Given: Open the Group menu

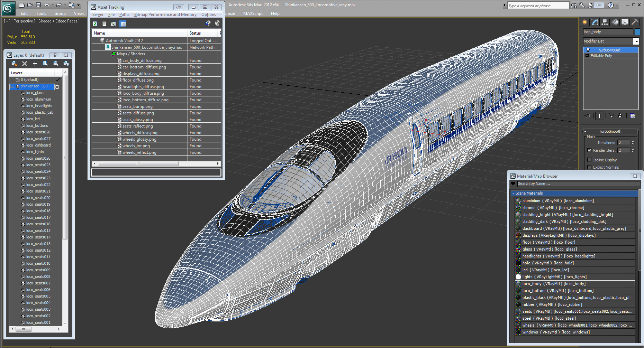Looking at the screenshot, I should tap(60, 13).
